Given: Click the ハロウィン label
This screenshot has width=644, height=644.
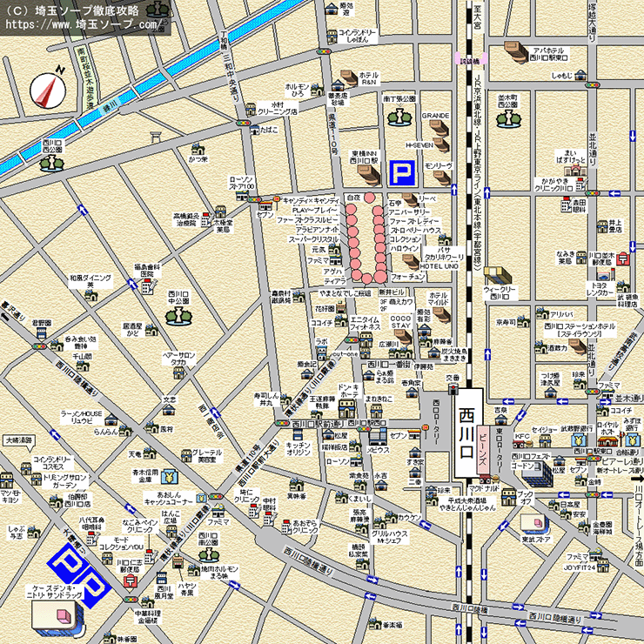Looking at the screenshot, I should tap(404, 249).
